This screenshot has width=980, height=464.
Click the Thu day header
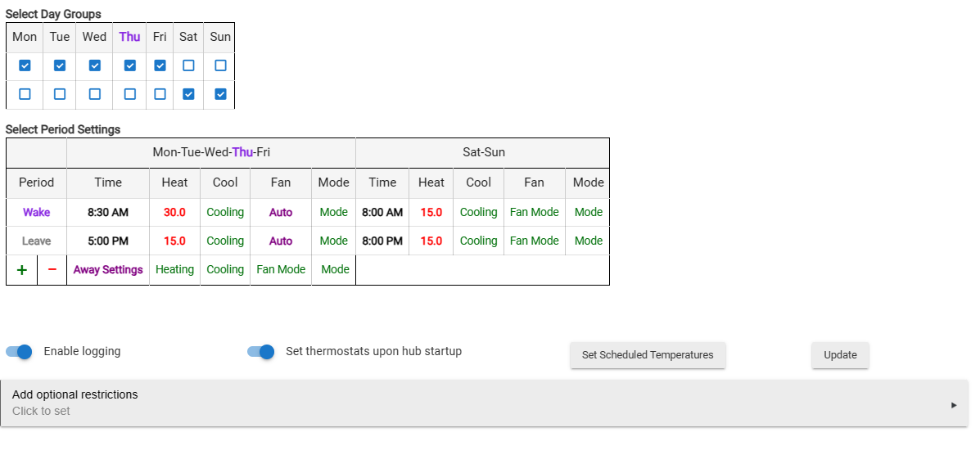coord(129,37)
